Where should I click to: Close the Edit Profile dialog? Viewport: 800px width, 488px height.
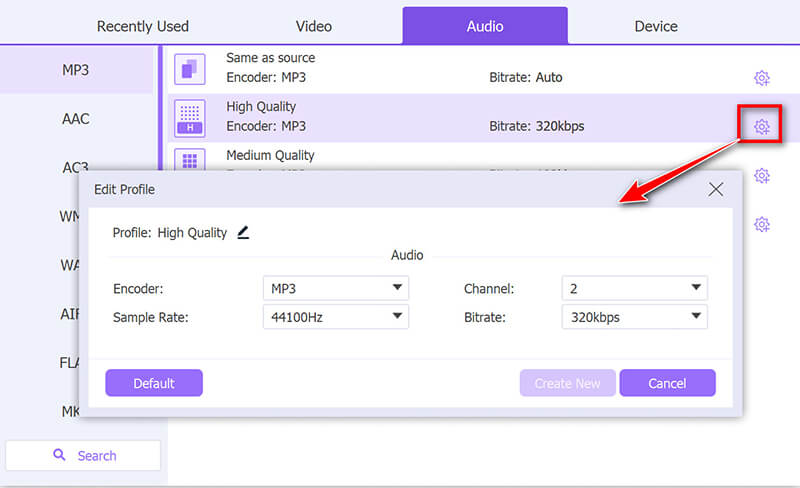[716, 189]
